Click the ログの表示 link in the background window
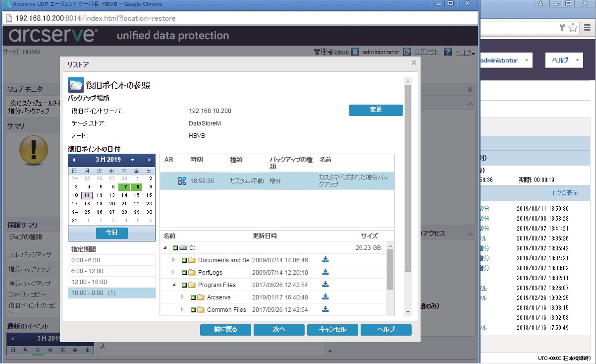 pyautogui.click(x=565, y=193)
